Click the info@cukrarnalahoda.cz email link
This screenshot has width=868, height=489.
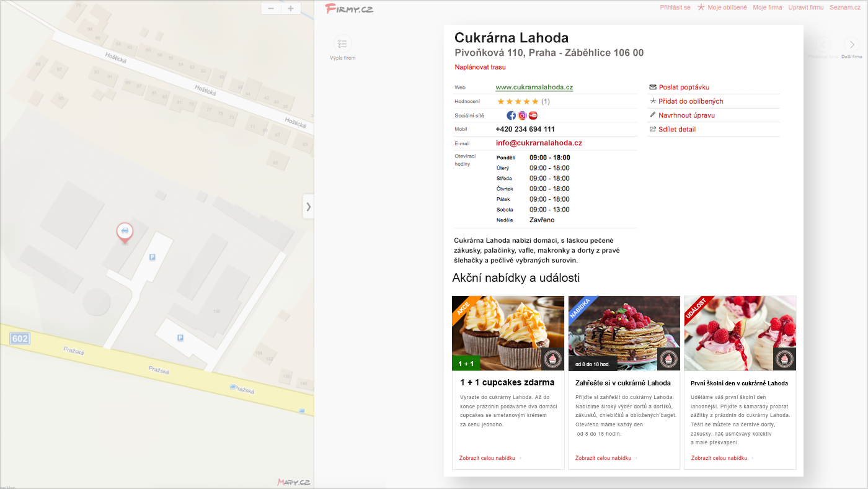(539, 143)
